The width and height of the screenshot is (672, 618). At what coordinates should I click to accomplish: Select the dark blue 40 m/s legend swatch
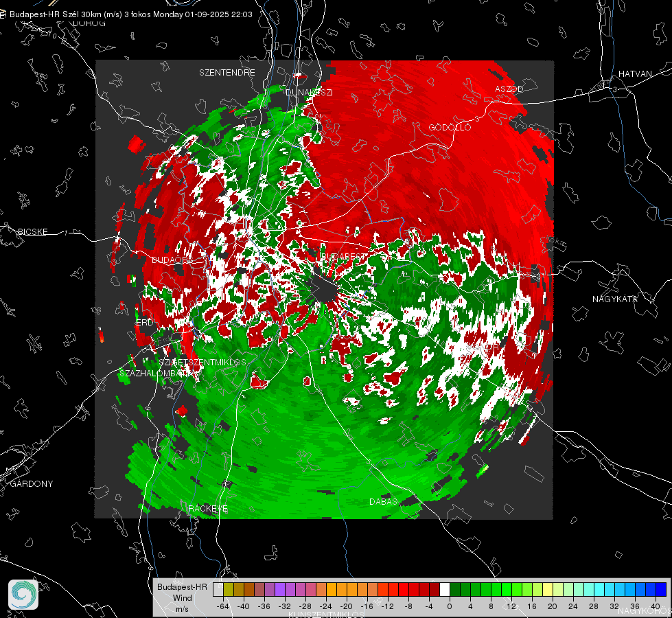pyautogui.click(x=661, y=590)
